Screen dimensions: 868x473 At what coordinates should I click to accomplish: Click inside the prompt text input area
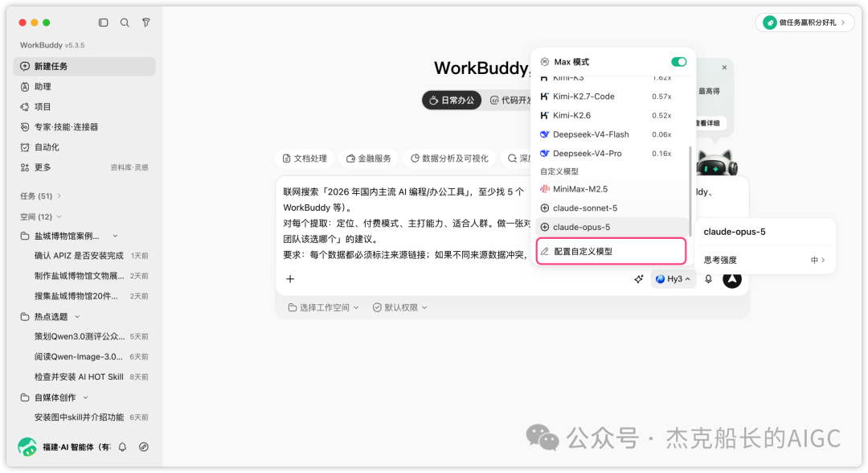(404, 223)
